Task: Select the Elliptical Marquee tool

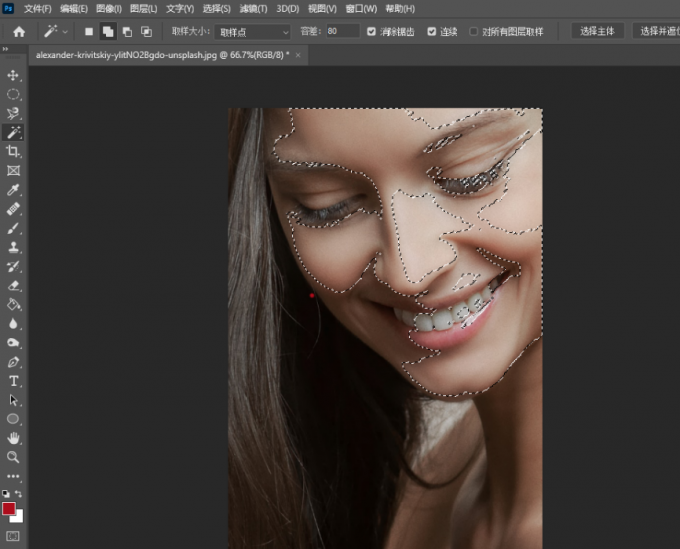Action: point(14,94)
